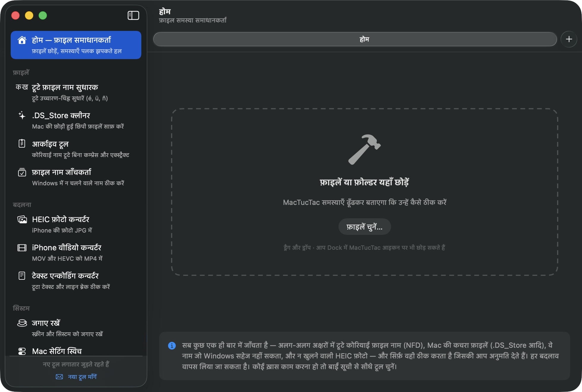The width and height of the screenshot is (582, 392).
Task: Select the कख broken file name fixer icon
Action: tap(22, 87)
